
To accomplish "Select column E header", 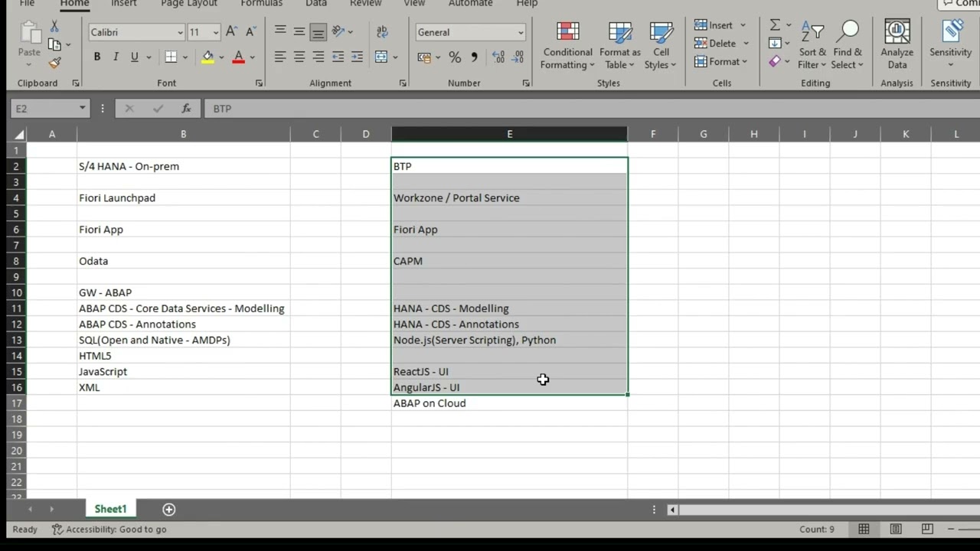I will point(509,134).
